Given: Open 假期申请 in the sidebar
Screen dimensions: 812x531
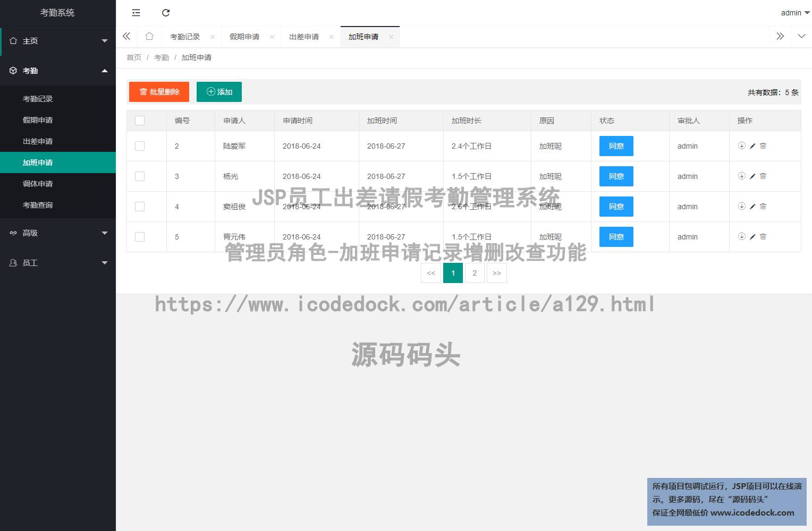Looking at the screenshot, I should [58, 120].
